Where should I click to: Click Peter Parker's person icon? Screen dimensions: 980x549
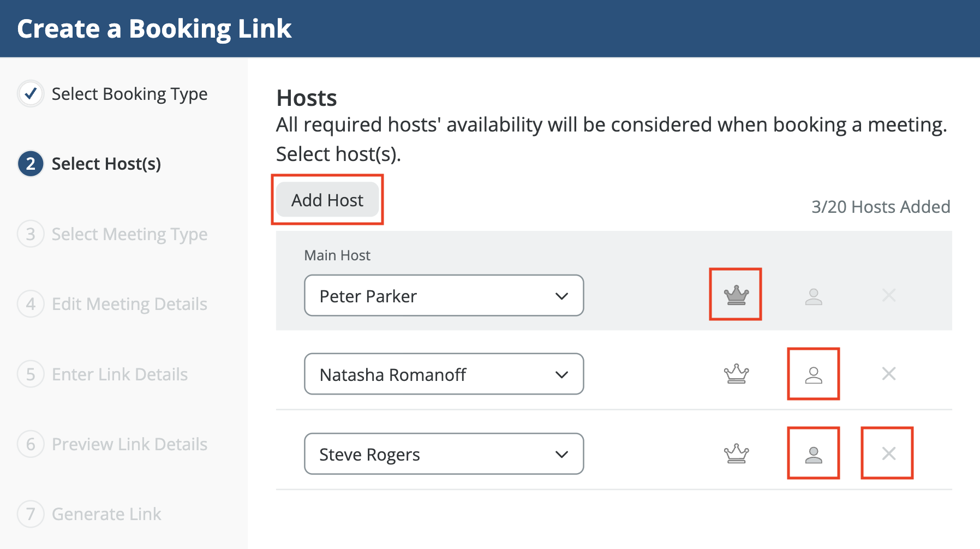(x=813, y=296)
